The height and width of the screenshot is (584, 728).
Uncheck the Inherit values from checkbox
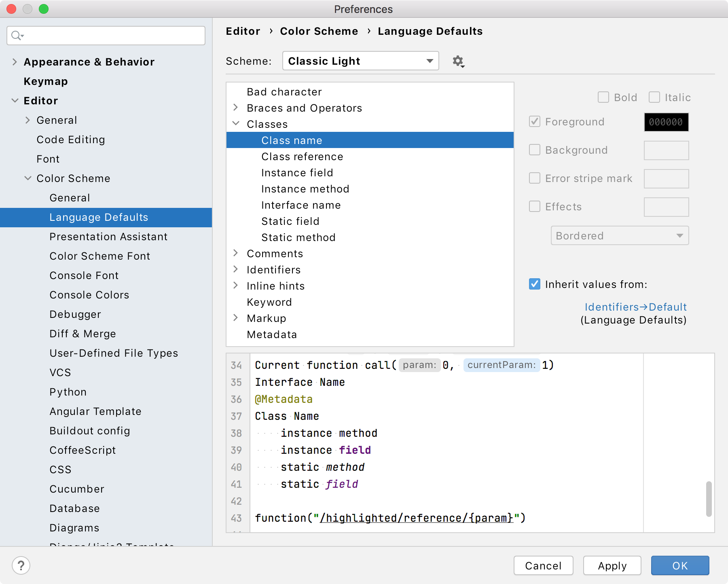click(x=534, y=284)
